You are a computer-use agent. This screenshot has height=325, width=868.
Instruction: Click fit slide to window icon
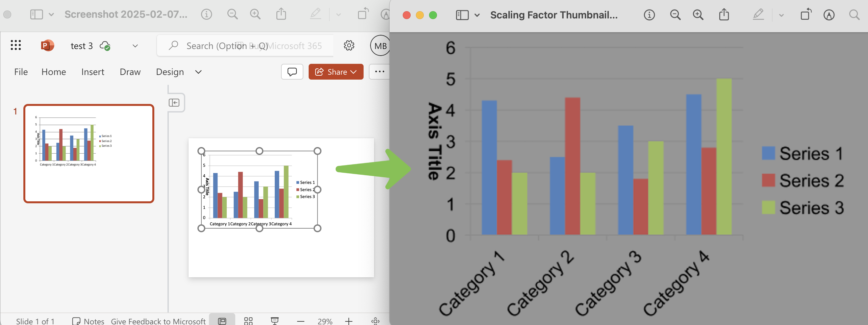375,321
